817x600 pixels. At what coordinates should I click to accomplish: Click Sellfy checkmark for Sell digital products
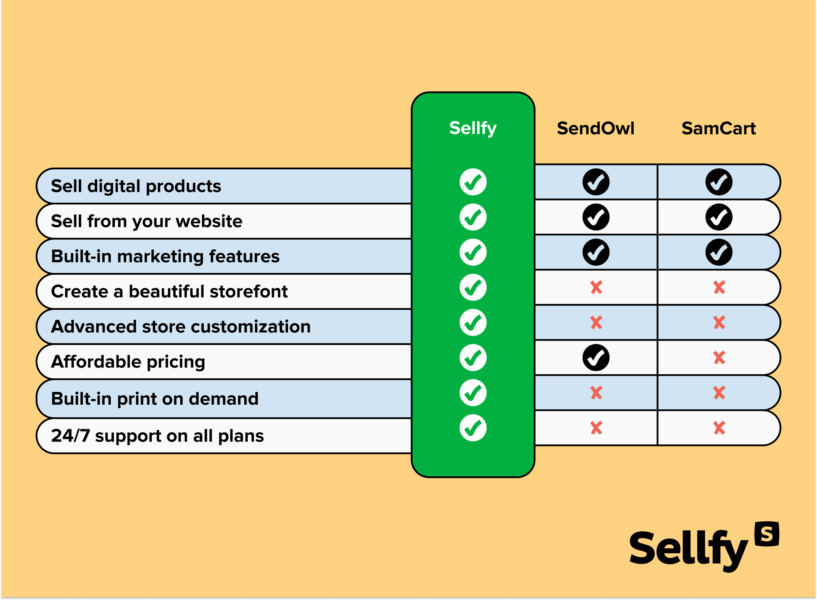(473, 182)
